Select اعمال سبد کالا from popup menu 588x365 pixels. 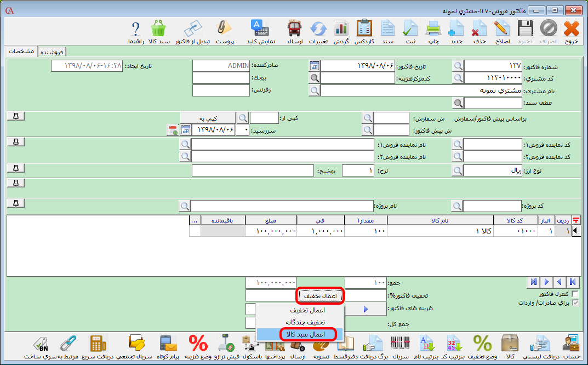point(300,334)
